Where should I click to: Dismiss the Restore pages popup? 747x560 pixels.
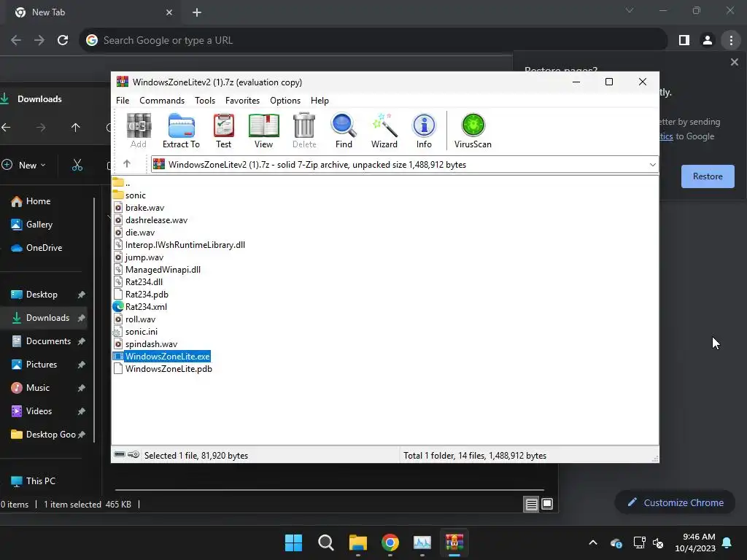coord(734,62)
